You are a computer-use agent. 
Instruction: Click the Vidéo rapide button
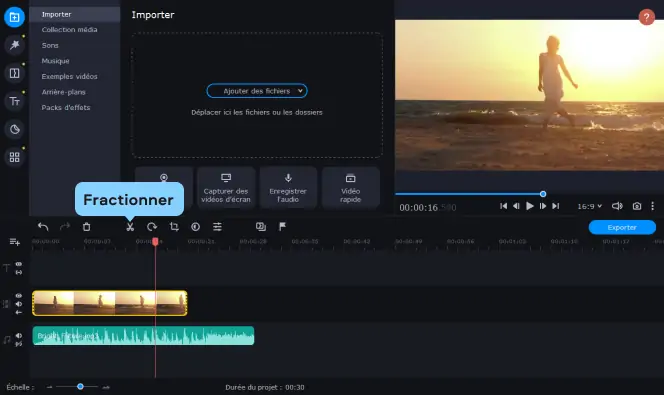pos(350,188)
